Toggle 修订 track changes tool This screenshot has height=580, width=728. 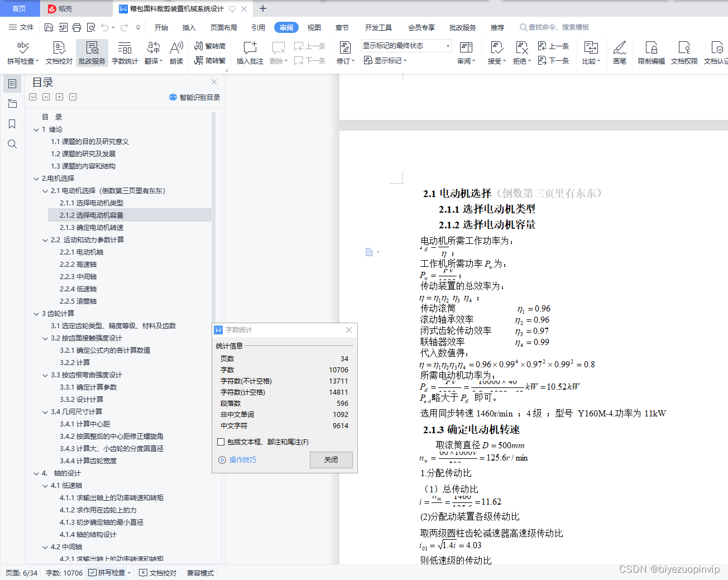[346, 53]
